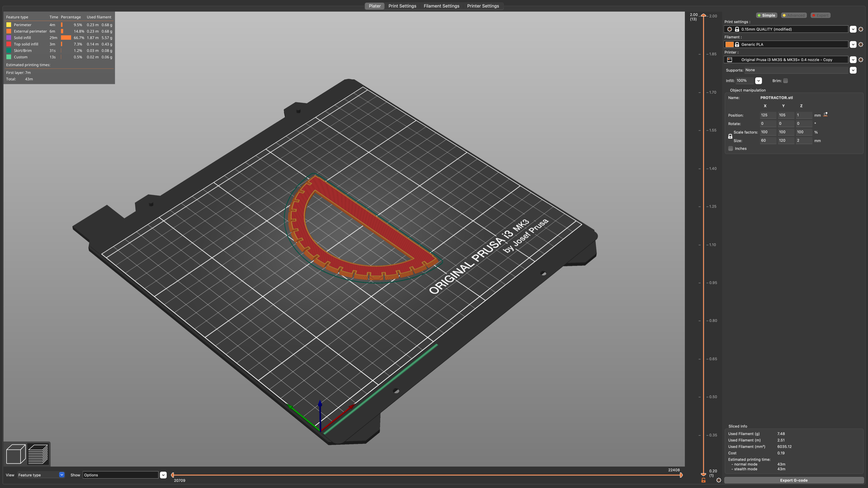Open Filament Settings tab
Viewport: 868px width, 488px height.
point(441,6)
